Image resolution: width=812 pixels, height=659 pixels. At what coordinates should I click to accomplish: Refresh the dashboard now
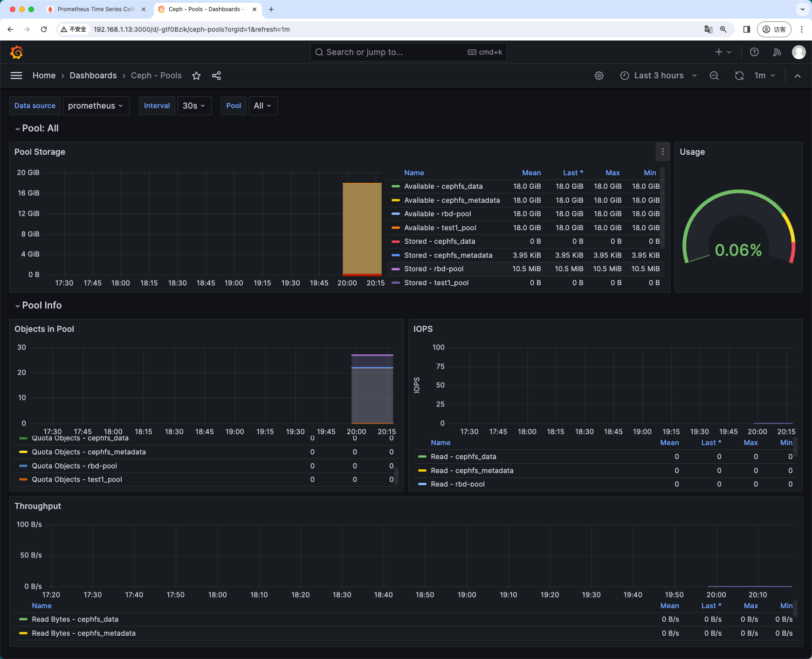[739, 76]
